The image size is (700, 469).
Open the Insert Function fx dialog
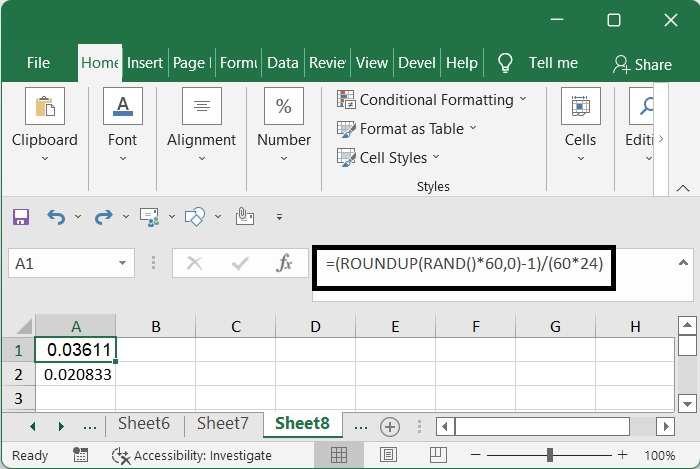coord(284,264)
